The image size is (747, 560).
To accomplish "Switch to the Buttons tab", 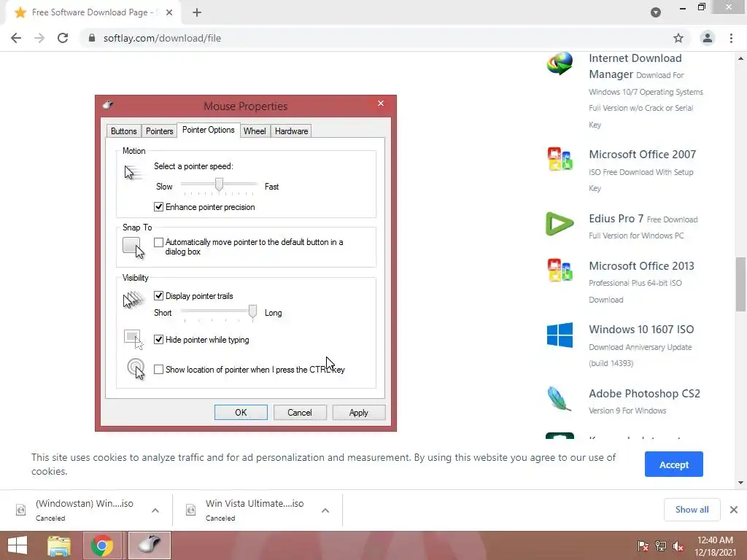I will (x=123, y=131).
